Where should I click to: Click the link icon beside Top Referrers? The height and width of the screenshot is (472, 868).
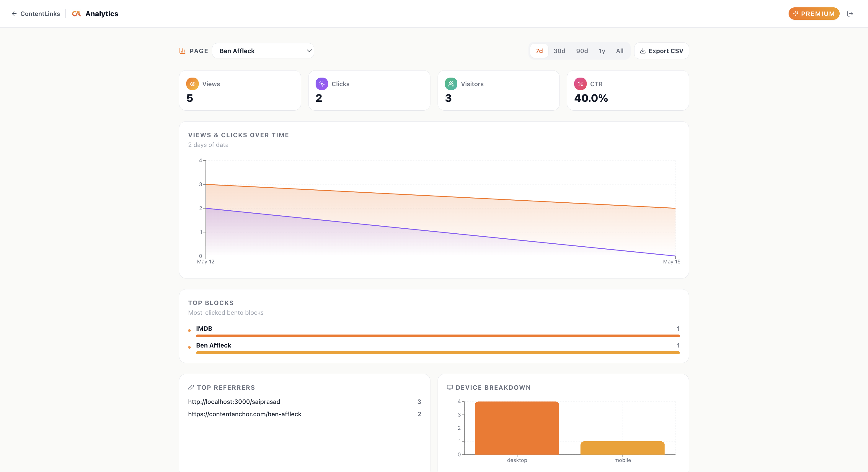pos(191,388)
